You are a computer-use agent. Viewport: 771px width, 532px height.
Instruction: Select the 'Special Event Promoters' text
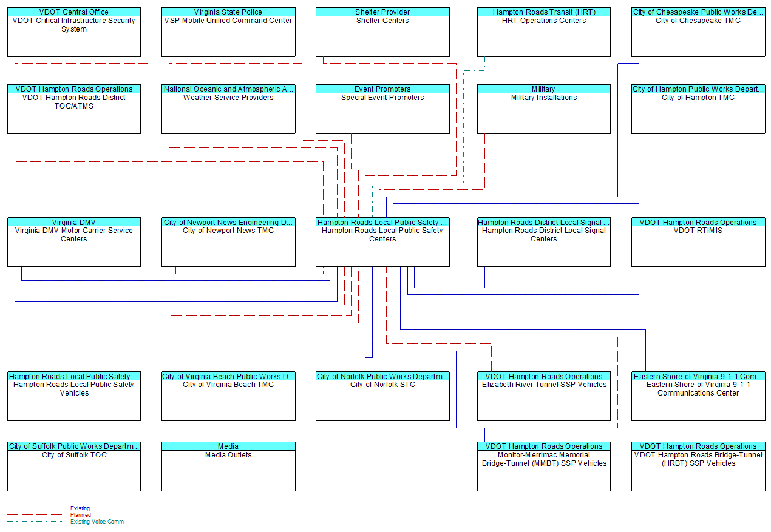pos(382,98)
